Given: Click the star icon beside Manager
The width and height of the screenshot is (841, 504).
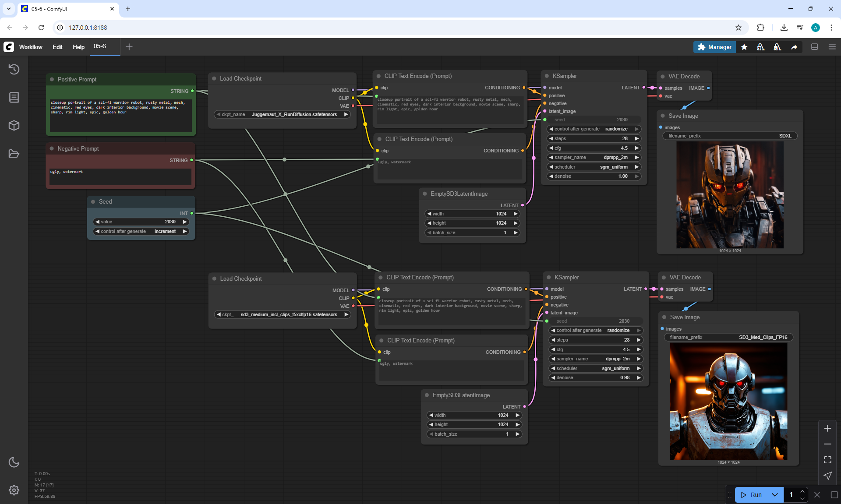Looking at the screenshot, I should 744,47.
